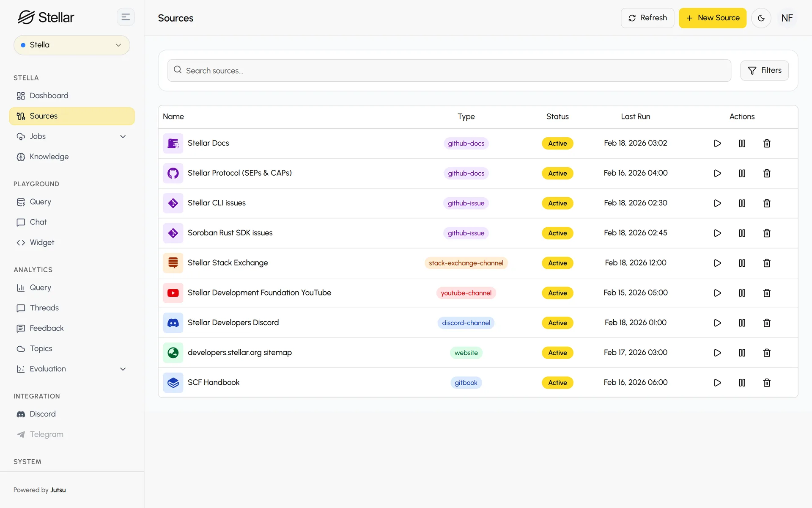Click the Search sources input field
Image resolution: width=812 pixels, height=508 pixels.
(449, 71)
